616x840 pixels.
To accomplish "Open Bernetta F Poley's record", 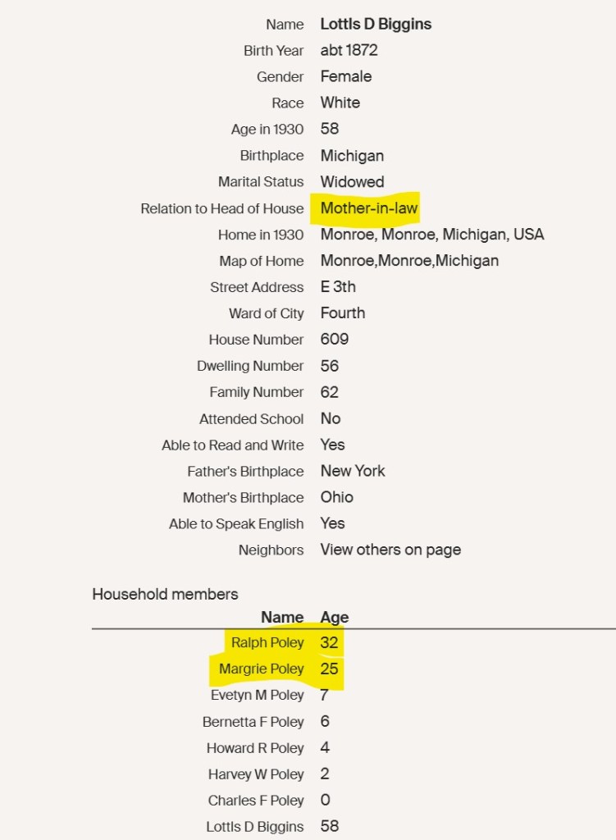I will click(253, 722).
